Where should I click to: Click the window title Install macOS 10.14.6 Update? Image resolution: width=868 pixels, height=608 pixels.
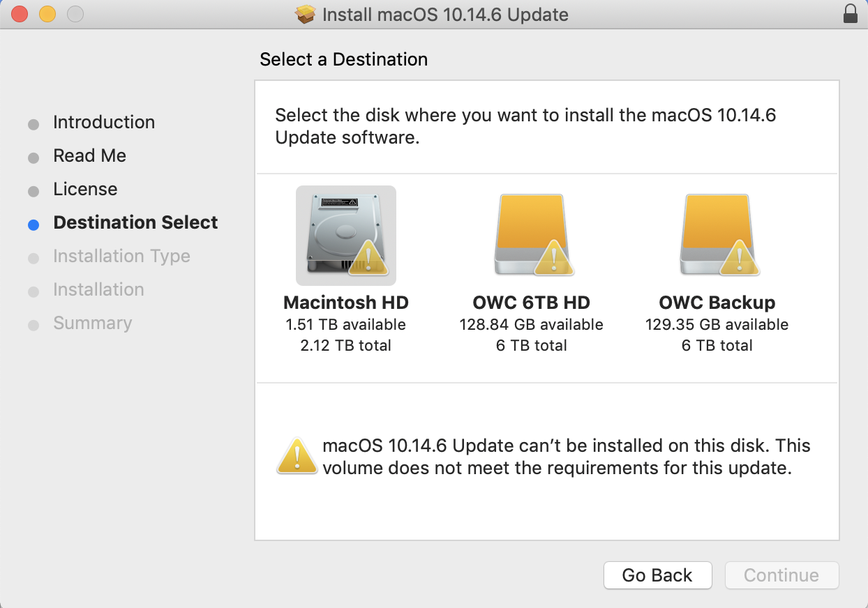445,14
